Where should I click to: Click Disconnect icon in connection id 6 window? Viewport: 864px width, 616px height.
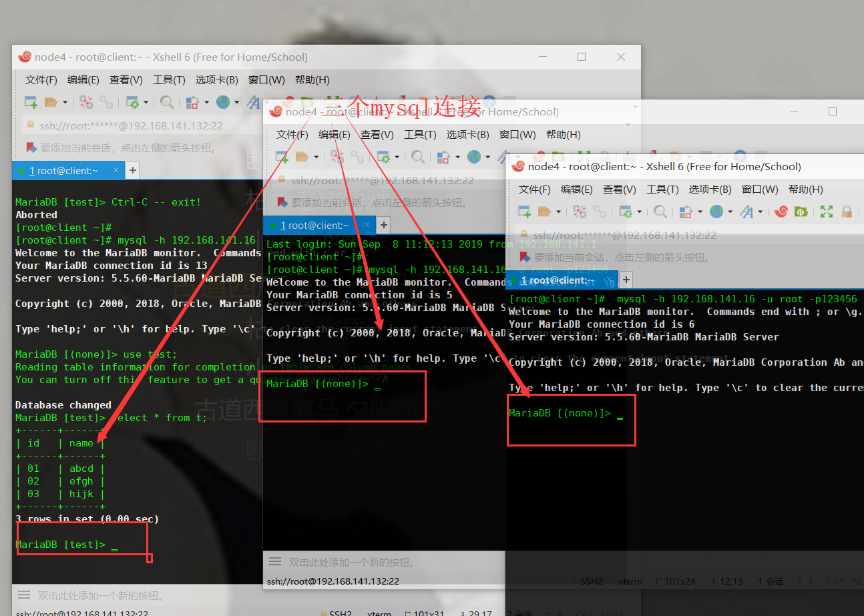[x=580, y=212]
